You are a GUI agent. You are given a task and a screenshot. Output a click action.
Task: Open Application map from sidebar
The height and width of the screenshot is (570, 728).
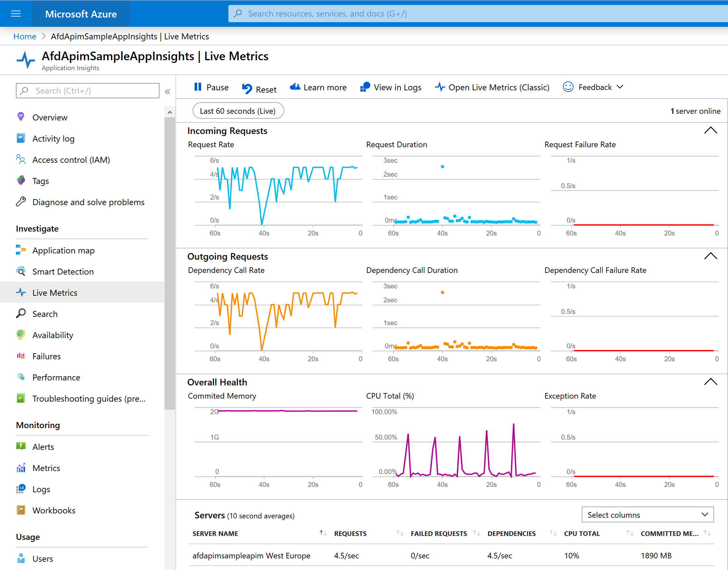click(x=64, y=250)
